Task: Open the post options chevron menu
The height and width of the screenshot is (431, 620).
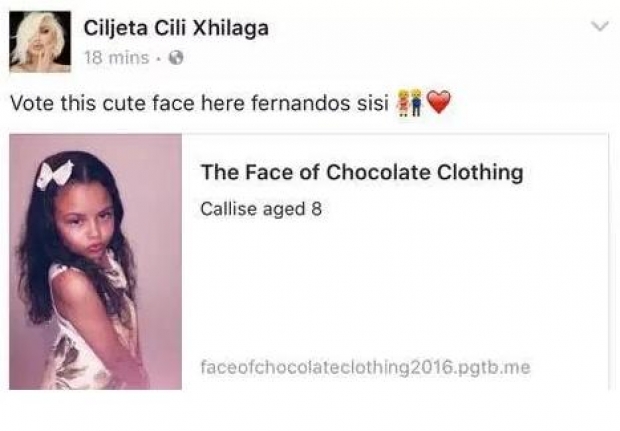Action: (600, 26)
